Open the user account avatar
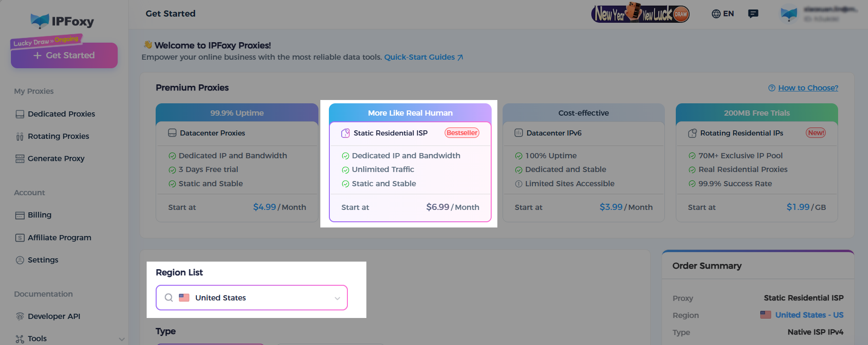 coord(789,14)
